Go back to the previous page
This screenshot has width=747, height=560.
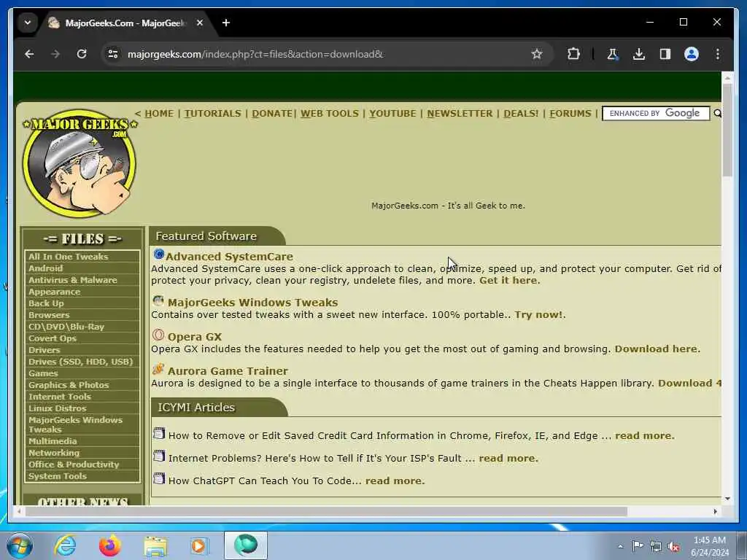29,54
